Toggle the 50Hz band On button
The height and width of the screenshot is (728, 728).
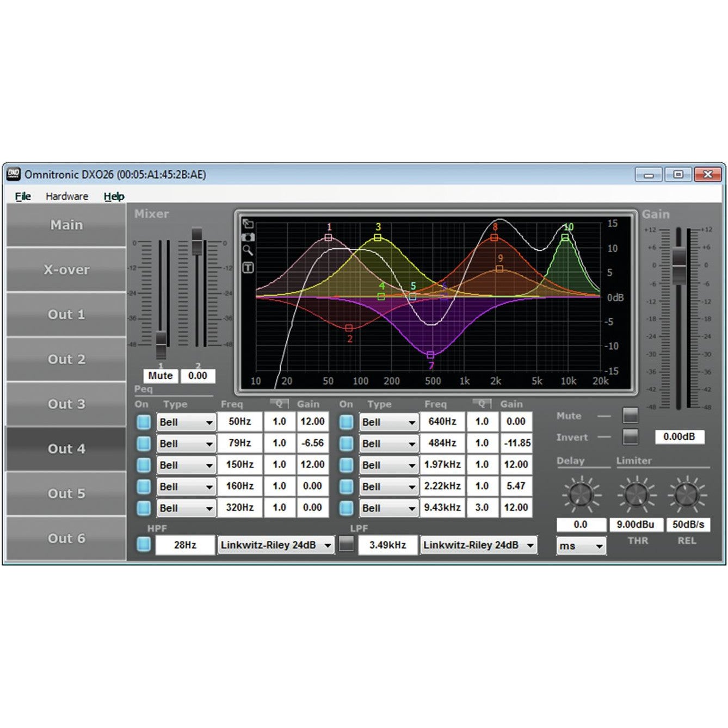pyautogui.click(x=144, y=422)
